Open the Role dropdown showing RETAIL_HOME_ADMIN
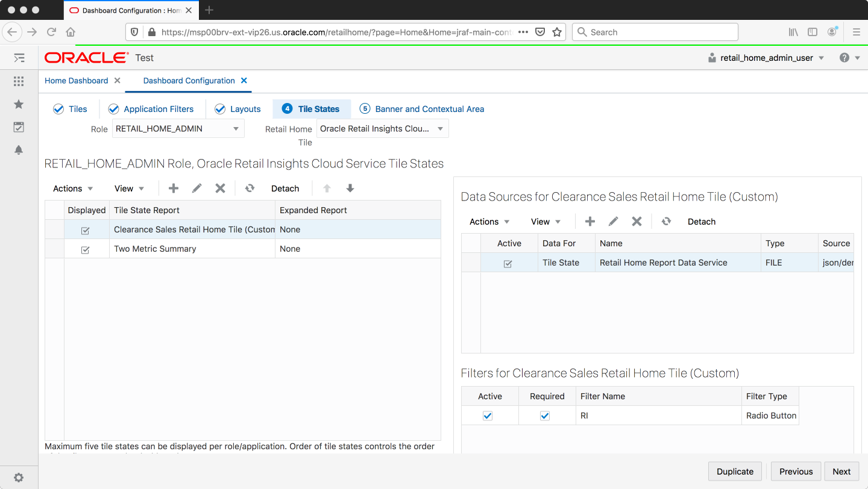The image size is (868, 489). 178,128
